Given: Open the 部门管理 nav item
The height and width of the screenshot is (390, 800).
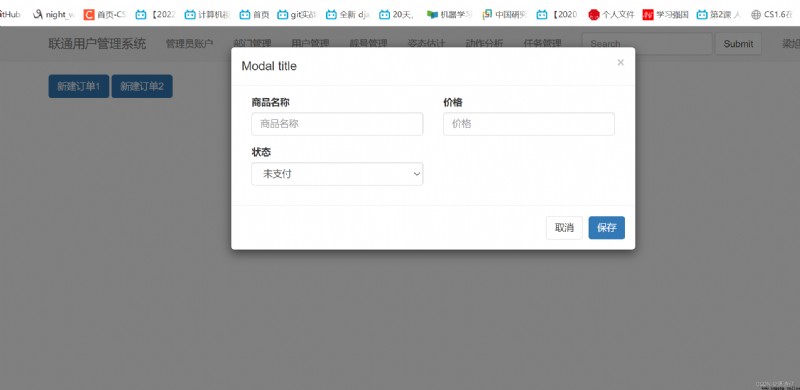Looking at the screenshot, I should tap(253, 43).
